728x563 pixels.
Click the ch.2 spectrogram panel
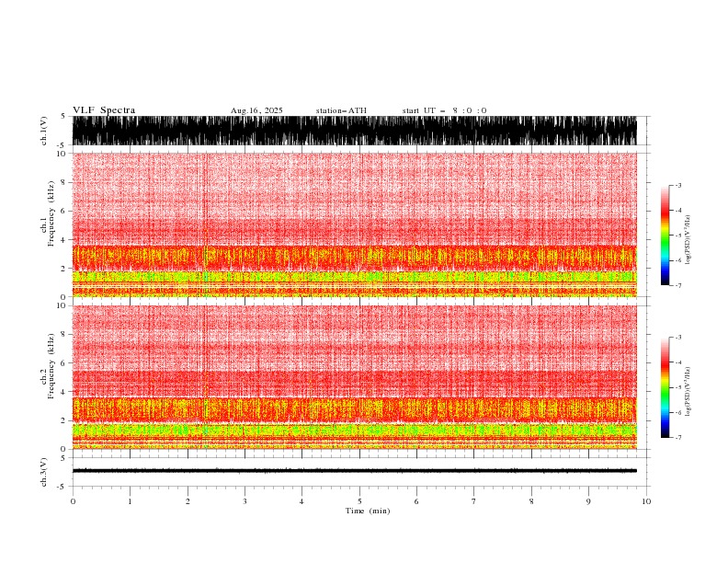coord(355,377)
